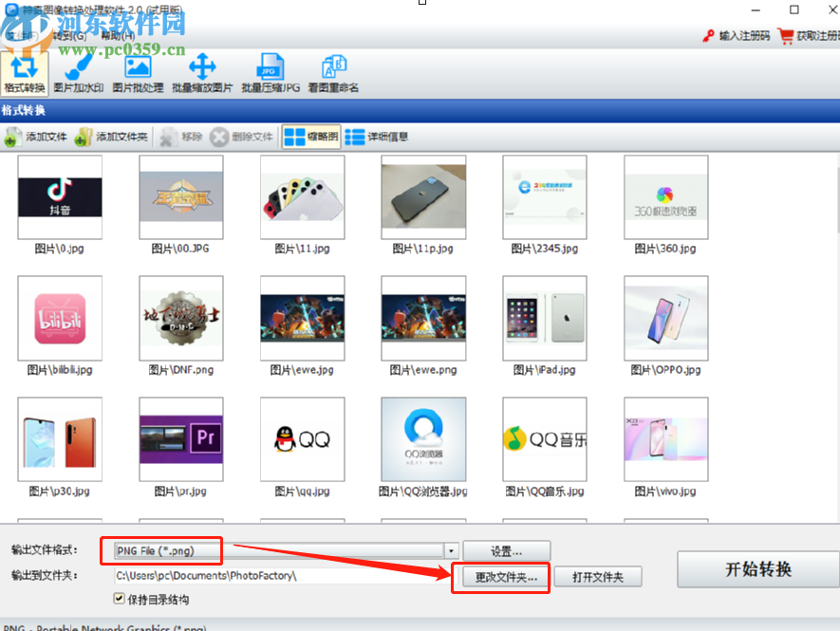840x631 pixels.
Task: Switch to 缩略图 thumbnail view
Action: (310, 138)
